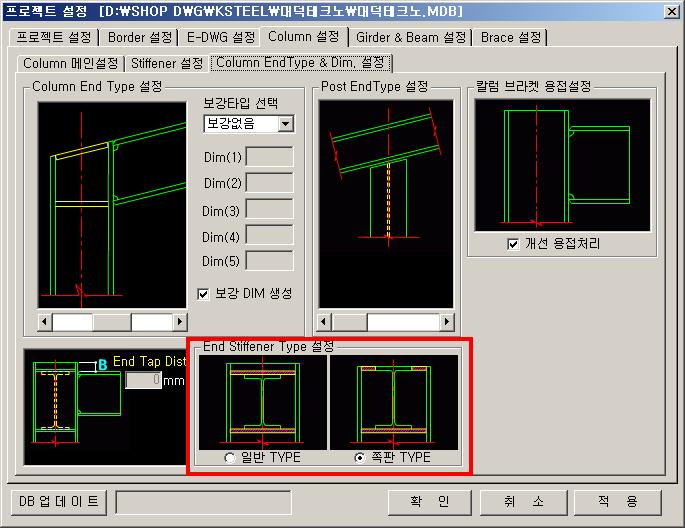Click left arrow of Post EndType scrollbar

324,322
